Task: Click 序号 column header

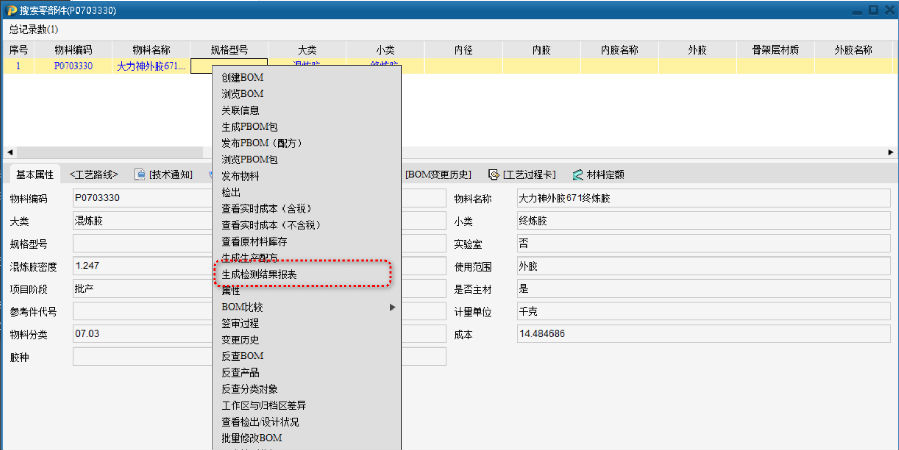Action: pyautogui.click(x=18, y=50)
